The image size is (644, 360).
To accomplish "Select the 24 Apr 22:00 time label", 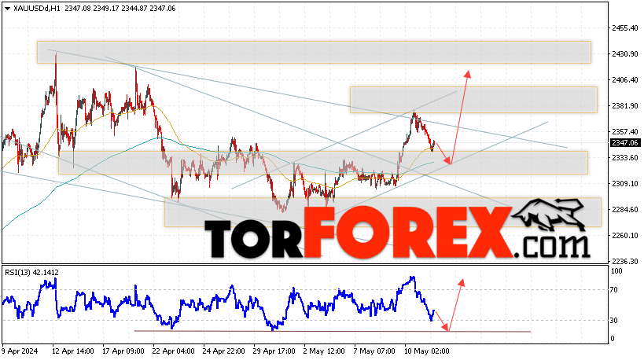I will (x=223, y=351).
